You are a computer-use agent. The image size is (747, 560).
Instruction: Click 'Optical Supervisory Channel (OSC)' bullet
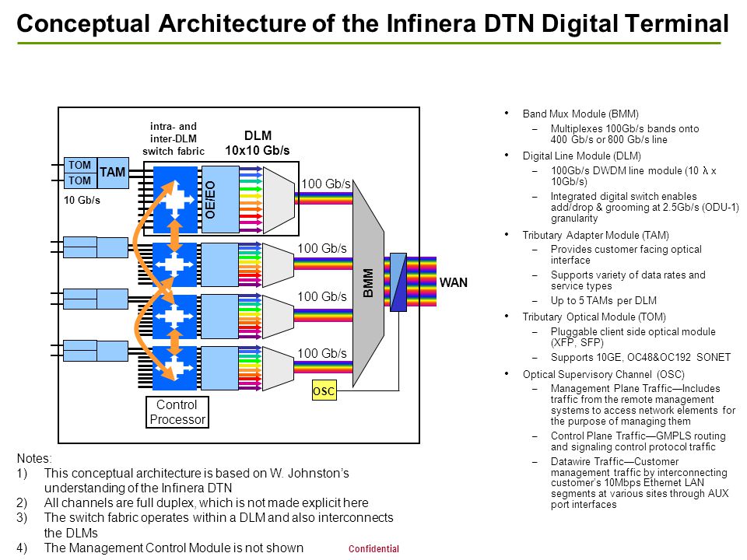click(604, 374)
